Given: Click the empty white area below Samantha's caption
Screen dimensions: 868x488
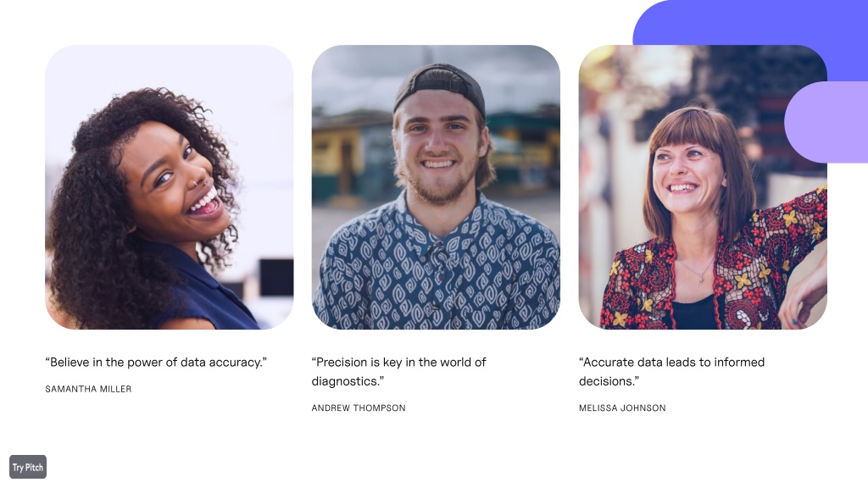Looking at the screenshot, I should tap(166, 431).
